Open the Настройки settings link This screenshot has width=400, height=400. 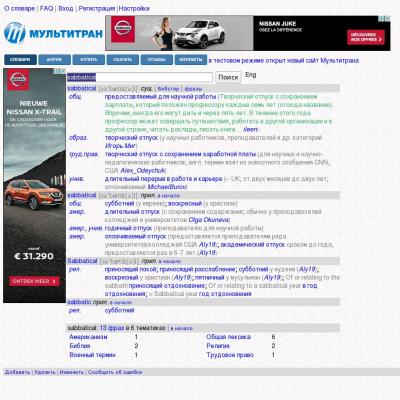pyautogui.click(x=134, y=8)
